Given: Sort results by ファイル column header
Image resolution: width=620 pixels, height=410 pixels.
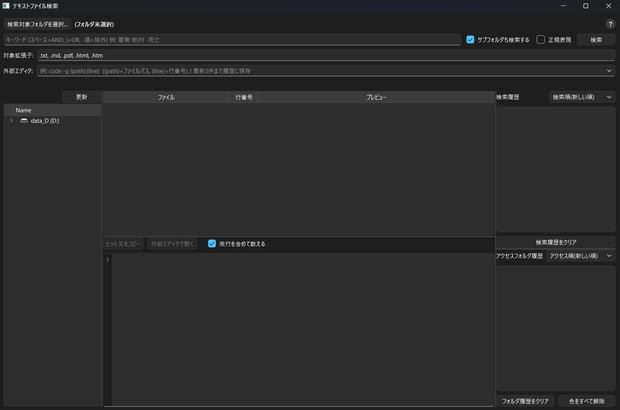Looking at the screenshot, I should [166, 97].
